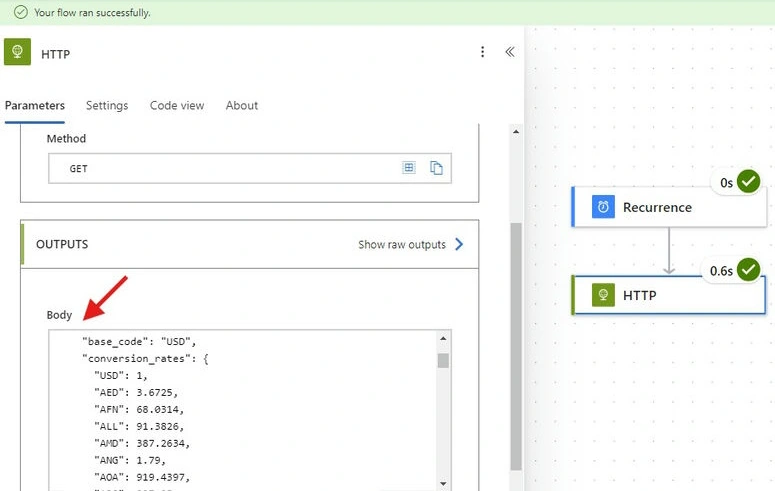Select the About tab
Viewport: 775px width, 491px height.
242,105
